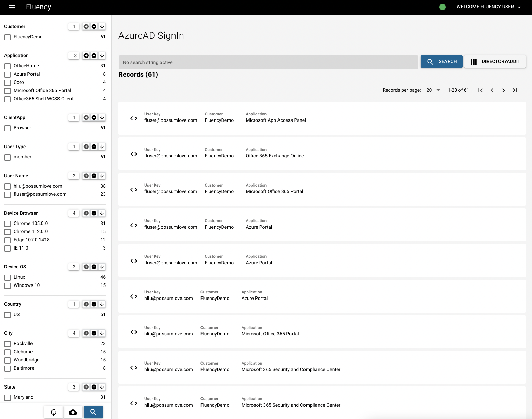
Task: Go to previous page of records
Action: tap(492, 90)
